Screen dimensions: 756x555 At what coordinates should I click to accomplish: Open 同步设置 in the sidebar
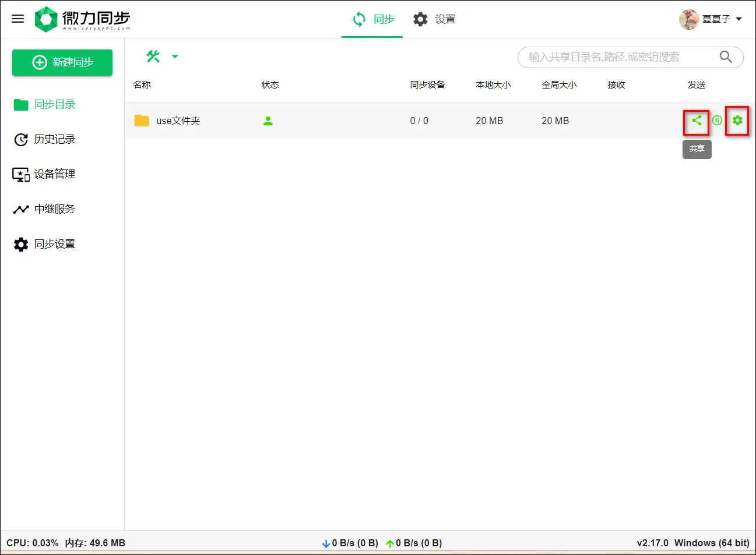(x=45, y=244)
